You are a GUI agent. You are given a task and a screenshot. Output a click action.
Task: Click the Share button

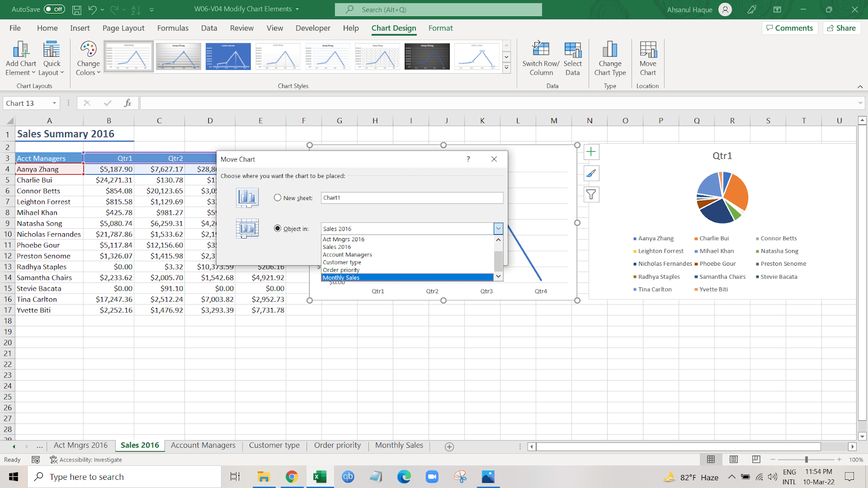tap(841, 28)
